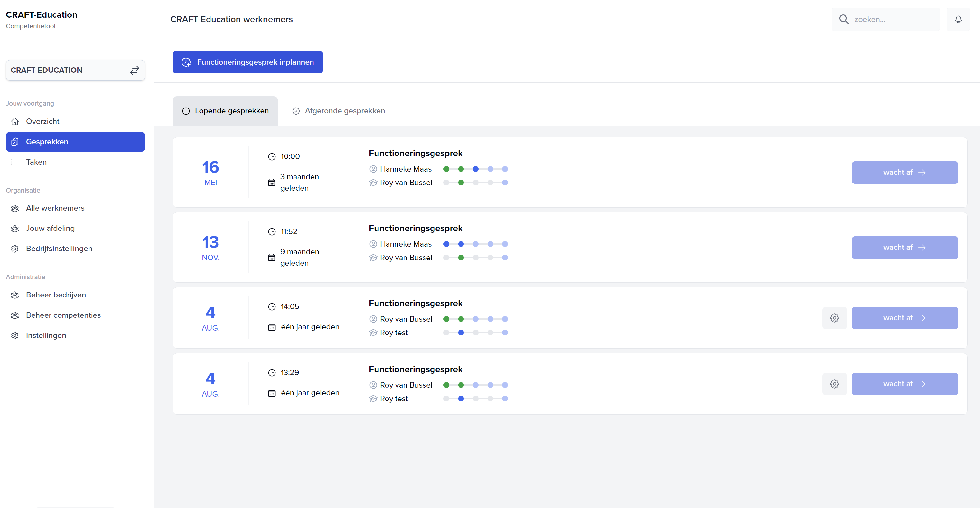Click wacht af button for 13:29 gesprek
Image resolution: width=980 pixels, height=508 pixels.
tap(905, 384)
